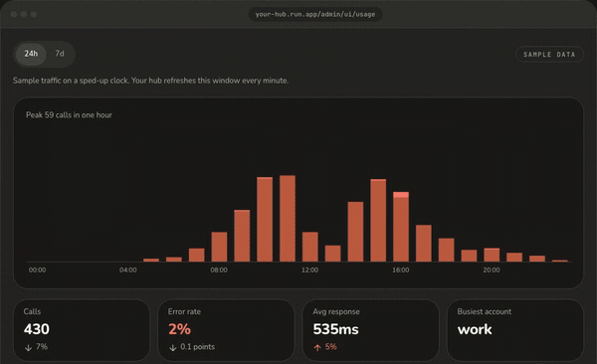Click the 20:00 axis label
The height and width of the screenshot is (364, 597).
point(492,270)
